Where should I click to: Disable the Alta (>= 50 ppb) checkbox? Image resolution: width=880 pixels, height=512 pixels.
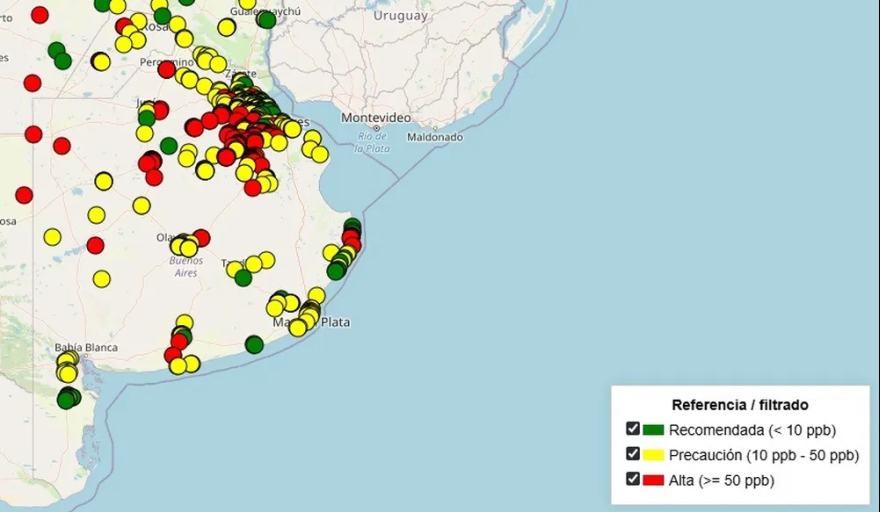(x=633, y=479)
